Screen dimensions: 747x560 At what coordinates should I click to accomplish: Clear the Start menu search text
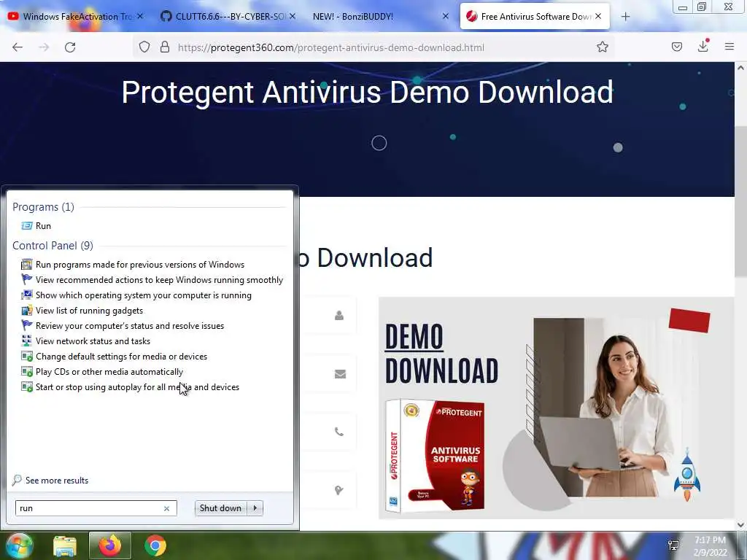click(167, 508)
